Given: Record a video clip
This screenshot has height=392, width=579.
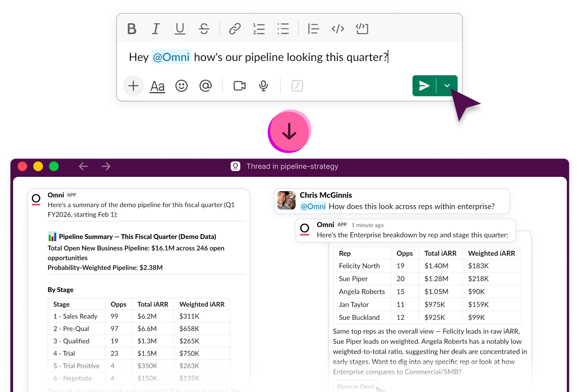Looking at the screenshot, I should [240, 86].
